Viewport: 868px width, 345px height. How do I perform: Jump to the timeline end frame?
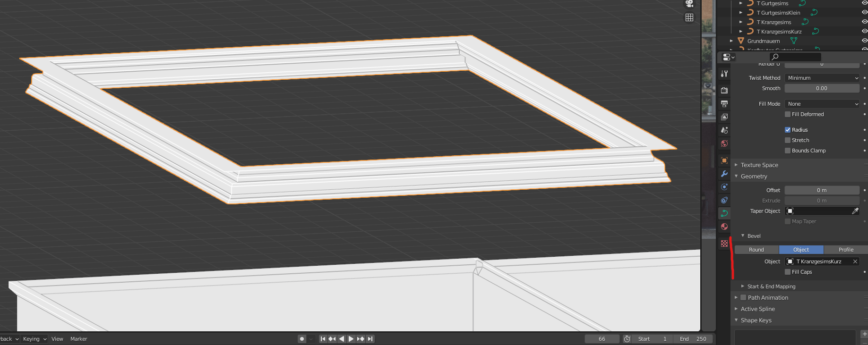(x=370, y=339)
